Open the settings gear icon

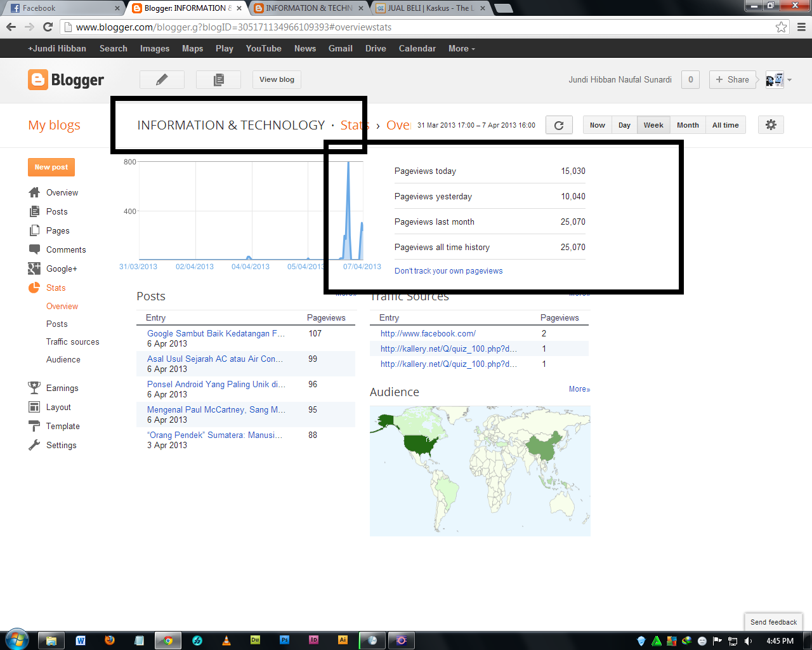771,125
